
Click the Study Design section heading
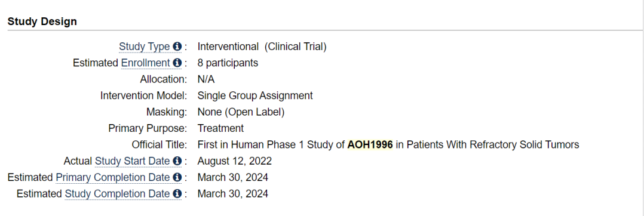42,21
